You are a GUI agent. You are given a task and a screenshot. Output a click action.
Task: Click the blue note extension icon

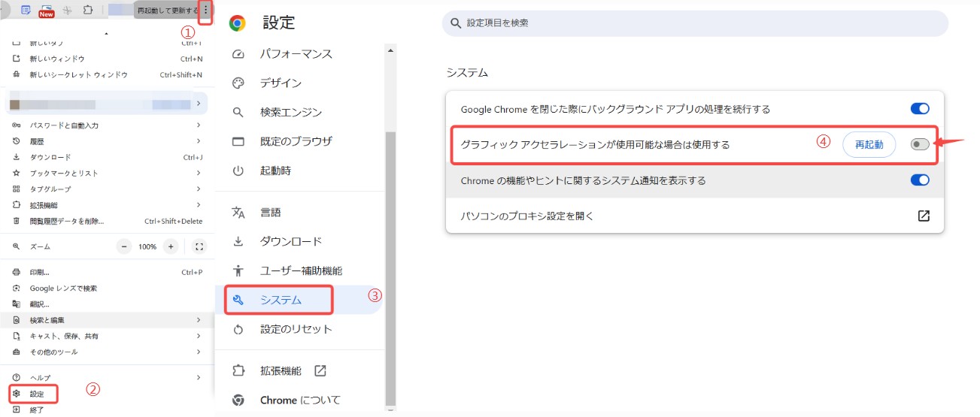(26, 11)
